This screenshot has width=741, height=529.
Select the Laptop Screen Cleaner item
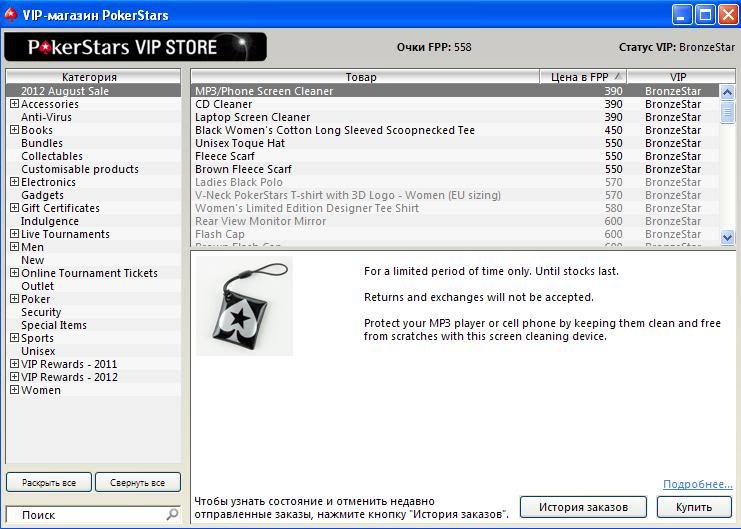click(455, 117)
